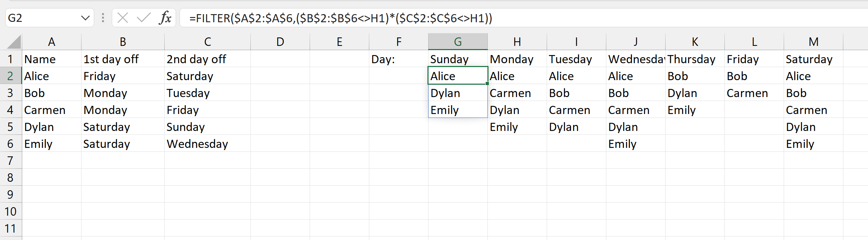Expand the Name Box dropdown arrow
Image resolution: width=868 pixels, height=240 pixels.
(x=85, y=18)
